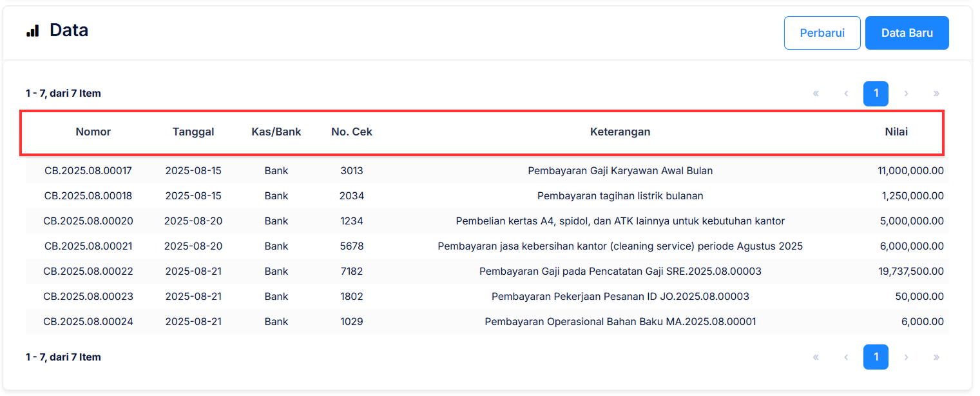Create a record with the Data Baru button

pos(907,32)
